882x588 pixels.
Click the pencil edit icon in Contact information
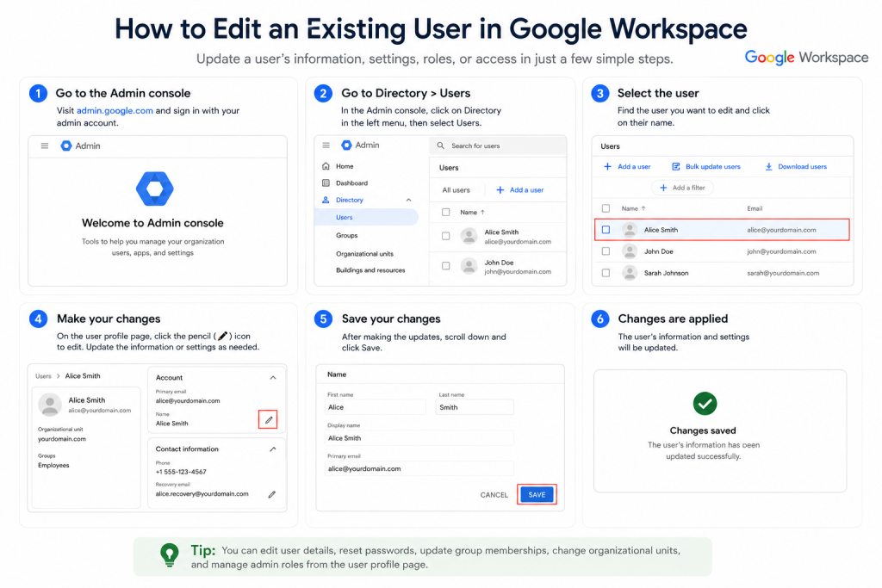[x=272, y=495]
